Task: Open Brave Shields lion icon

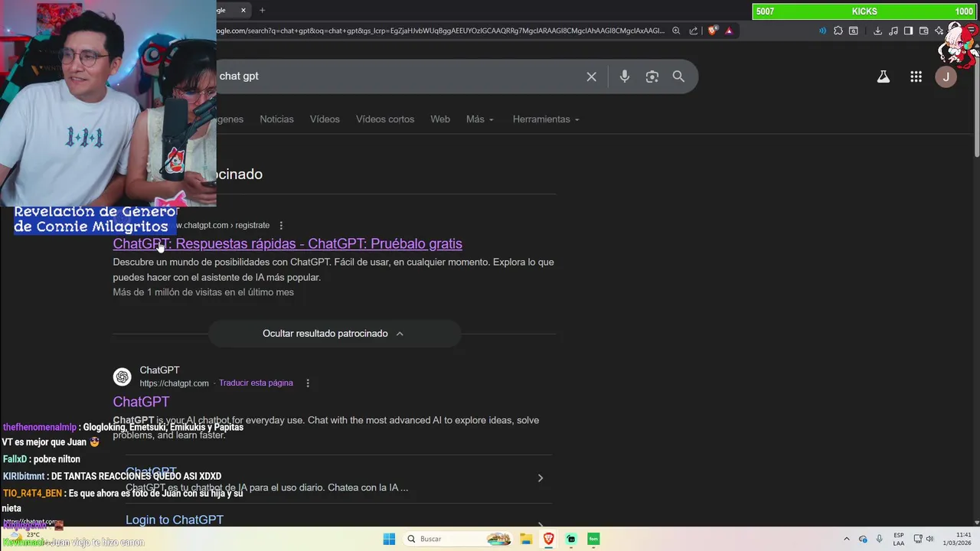Action: pyautogui.click(x=713, y=31)
